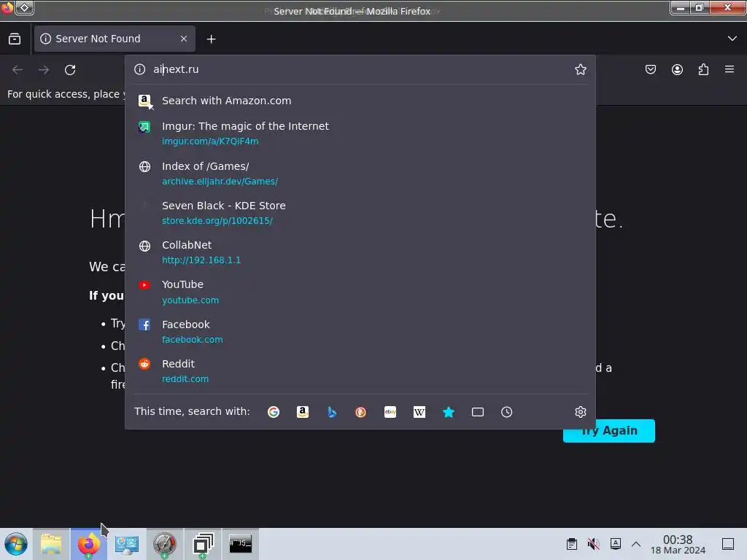Open system settings icon in taskbar

127,544
